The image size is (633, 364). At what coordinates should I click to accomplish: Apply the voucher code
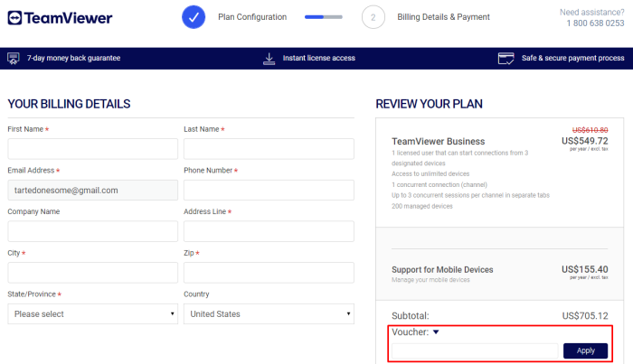585,350
